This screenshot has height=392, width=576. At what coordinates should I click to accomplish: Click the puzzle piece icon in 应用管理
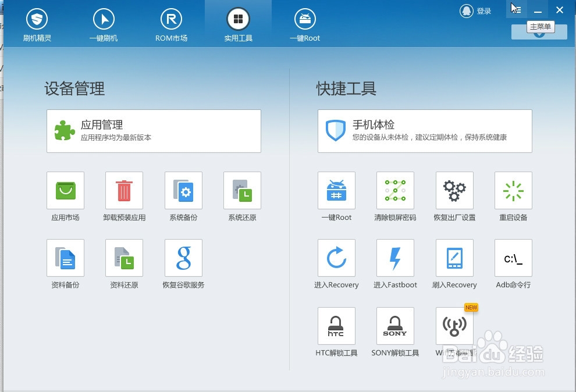pyautogui.click(x=65, y=131)
